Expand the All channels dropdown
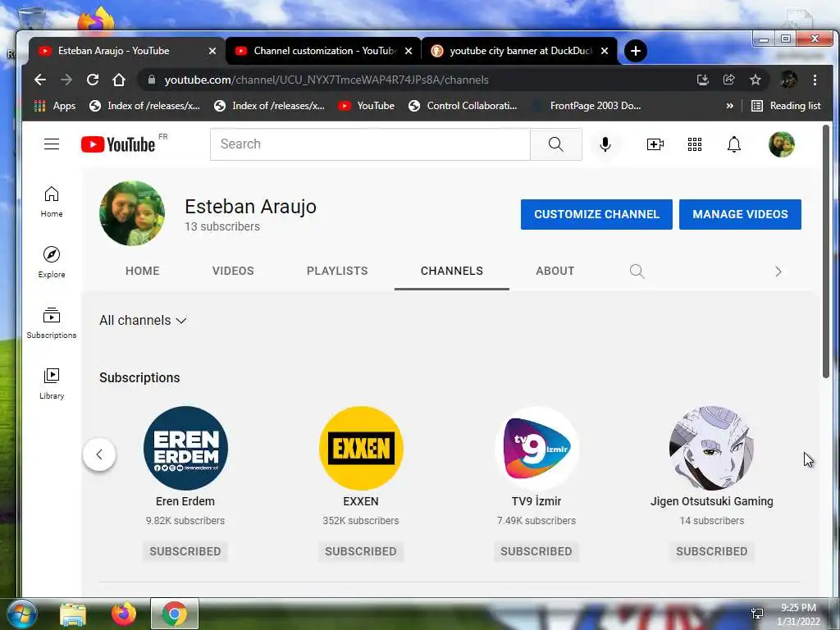 coord(143,321)
